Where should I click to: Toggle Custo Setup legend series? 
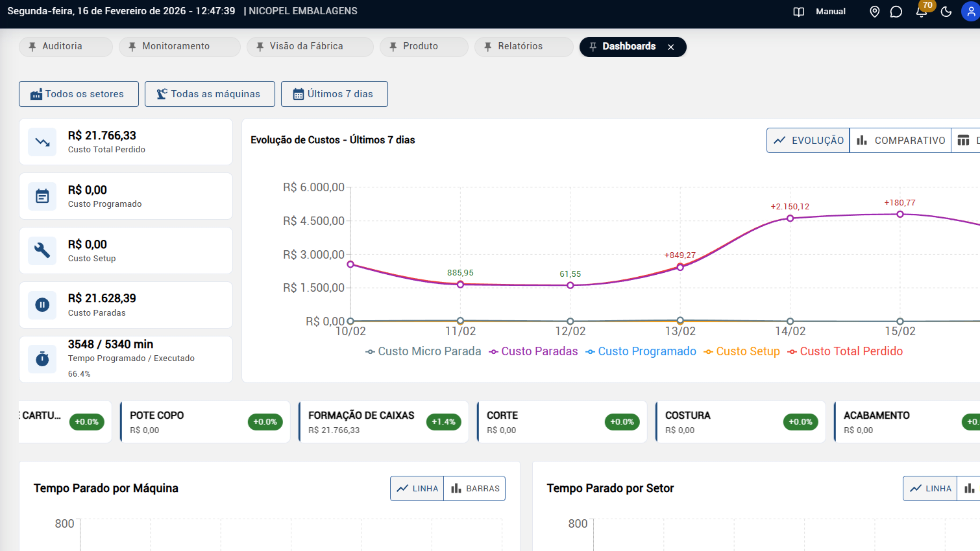click(742, 351)
